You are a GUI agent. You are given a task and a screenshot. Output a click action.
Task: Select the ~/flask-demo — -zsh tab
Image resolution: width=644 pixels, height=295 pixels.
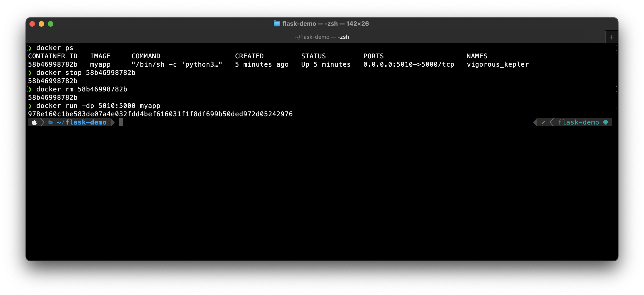[322, 37]
